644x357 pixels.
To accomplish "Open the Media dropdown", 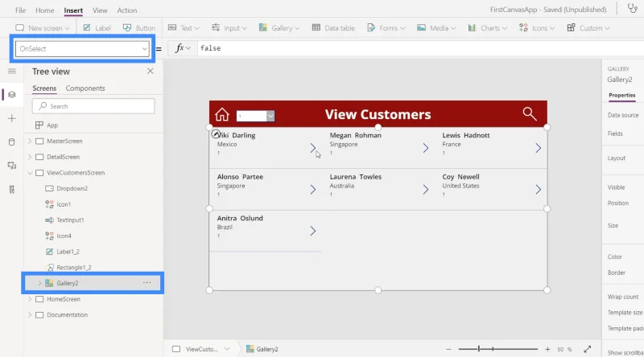I will click(436, 28).
